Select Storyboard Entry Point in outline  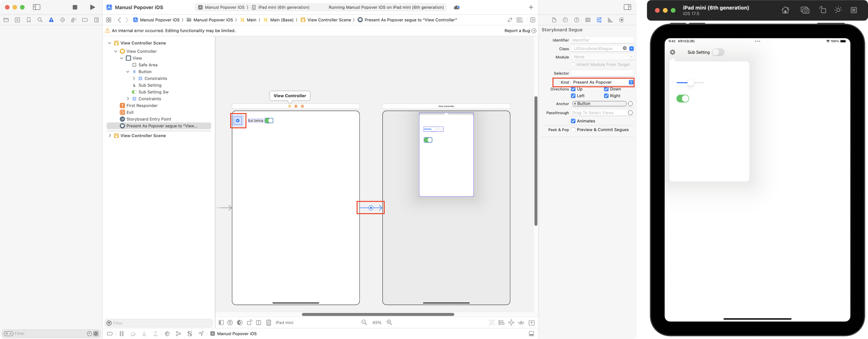pos(149,119)
